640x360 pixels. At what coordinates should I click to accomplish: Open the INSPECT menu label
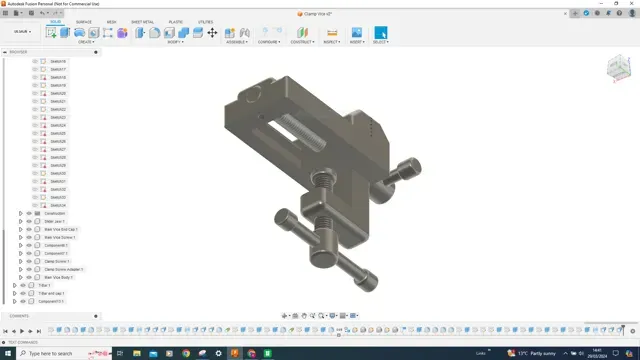tap(332, 42)
